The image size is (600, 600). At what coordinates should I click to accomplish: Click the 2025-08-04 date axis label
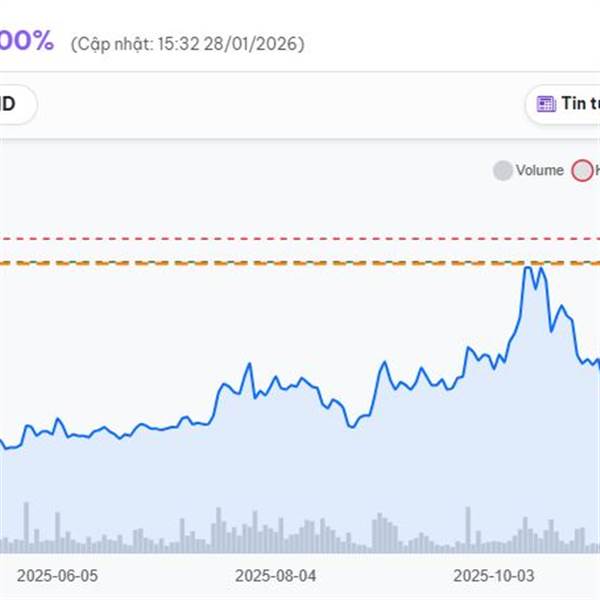coord(275,576)
